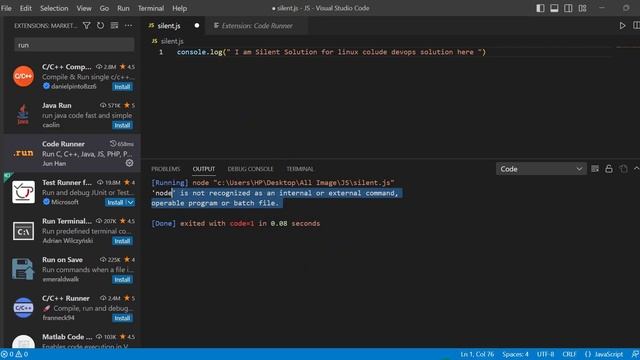Screen dimensions: 640x360
Task: Open the Edit menu
Action: [25, 8]
